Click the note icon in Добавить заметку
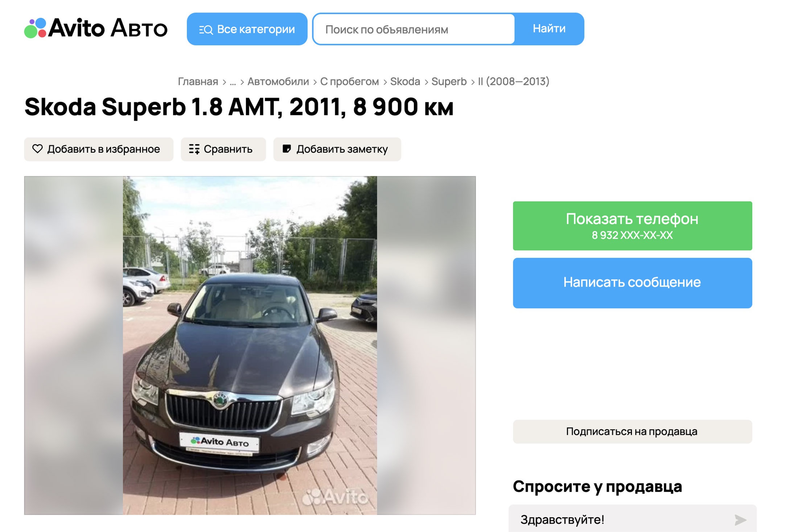The image size is (798, 532). 287,149
